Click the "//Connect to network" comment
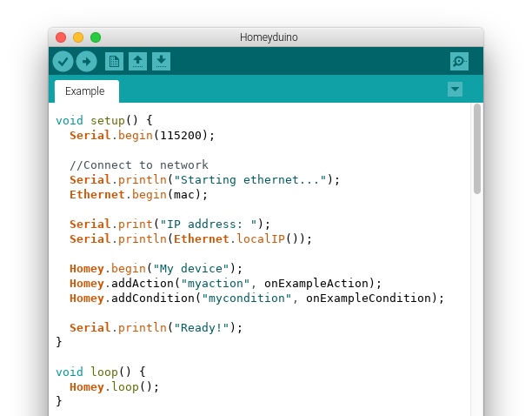Image resolution: width=532 pixels, height=416 pixels. (x=139, y=165)
